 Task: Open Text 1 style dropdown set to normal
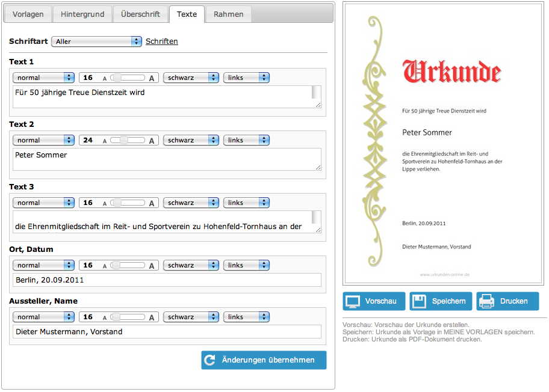pos(43,78)
